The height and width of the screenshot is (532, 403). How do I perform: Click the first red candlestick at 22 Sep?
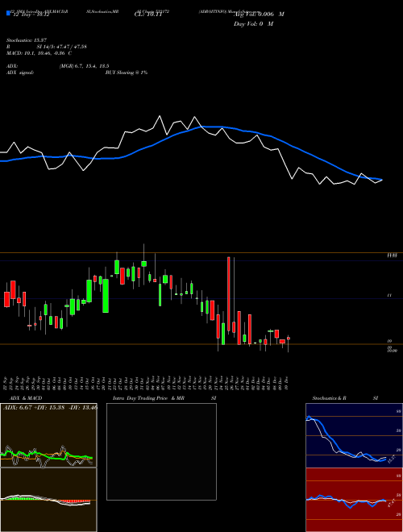(x=6, y=295)
